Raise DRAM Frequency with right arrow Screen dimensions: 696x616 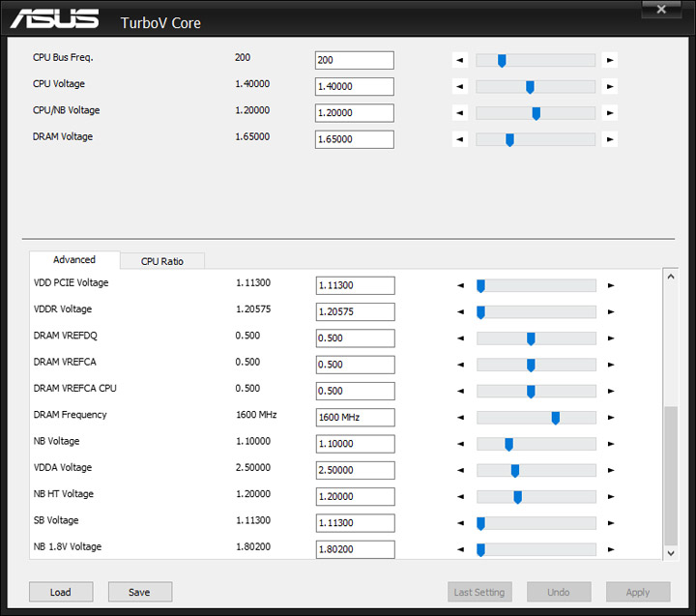[611, 418]
